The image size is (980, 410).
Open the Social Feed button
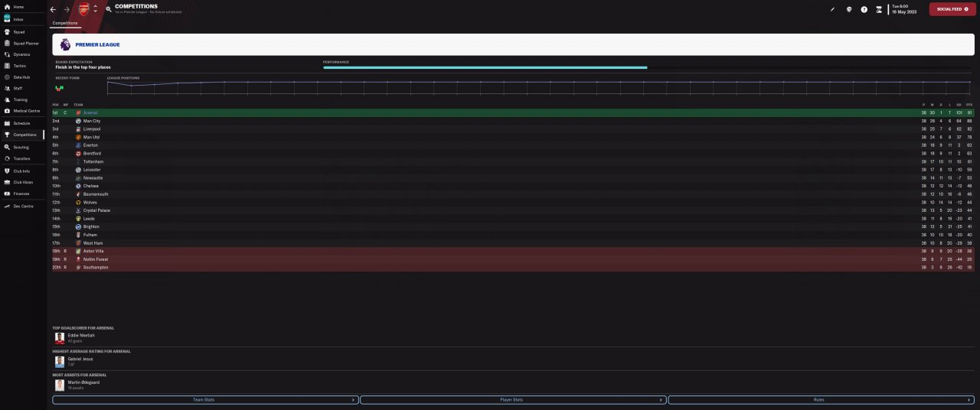coord(952,9)
